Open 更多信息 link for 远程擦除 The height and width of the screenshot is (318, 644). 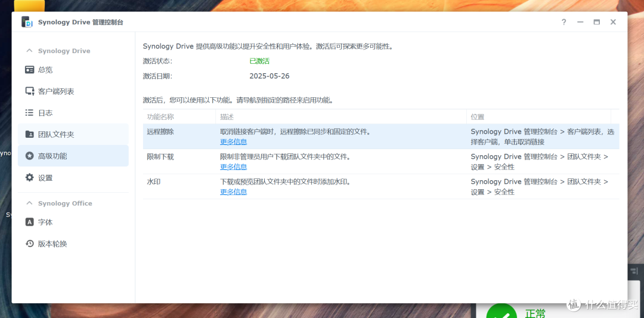click(x=233, y=142)
